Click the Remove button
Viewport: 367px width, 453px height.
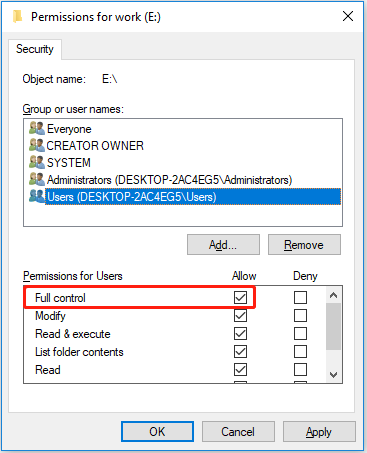[304, 245]
